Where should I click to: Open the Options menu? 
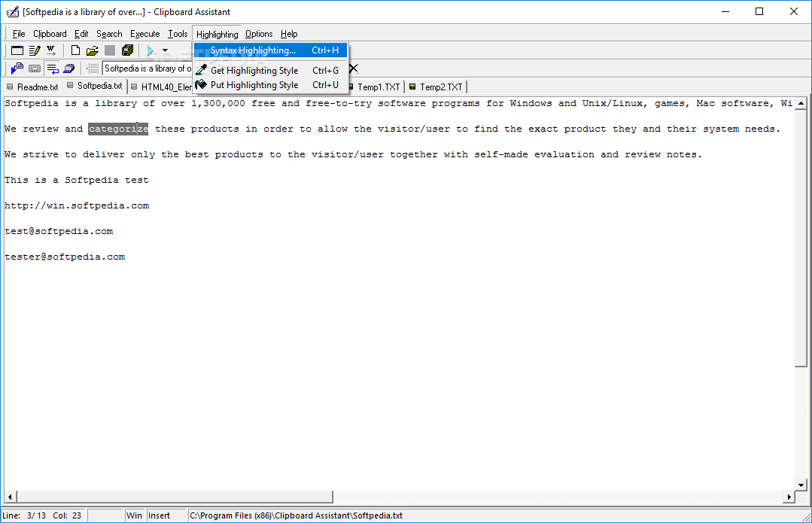pyautogui.click(x=259, y=34)
